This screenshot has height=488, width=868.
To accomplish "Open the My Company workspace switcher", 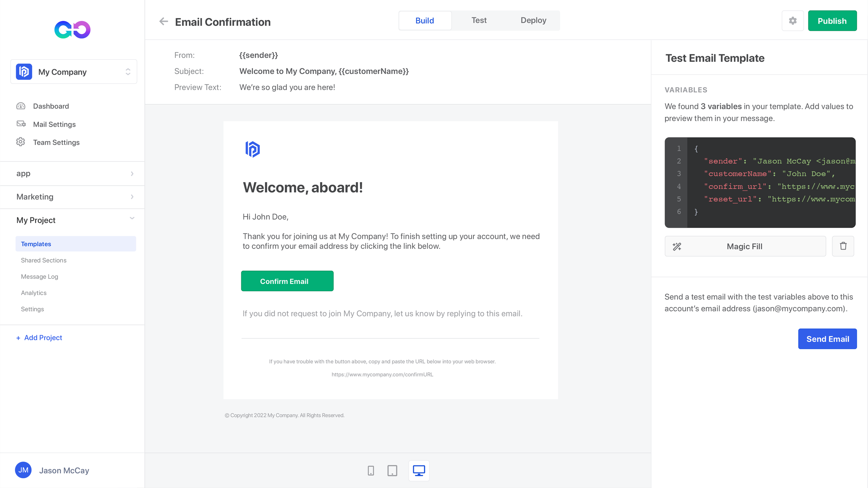I will [x=74, y=71].
